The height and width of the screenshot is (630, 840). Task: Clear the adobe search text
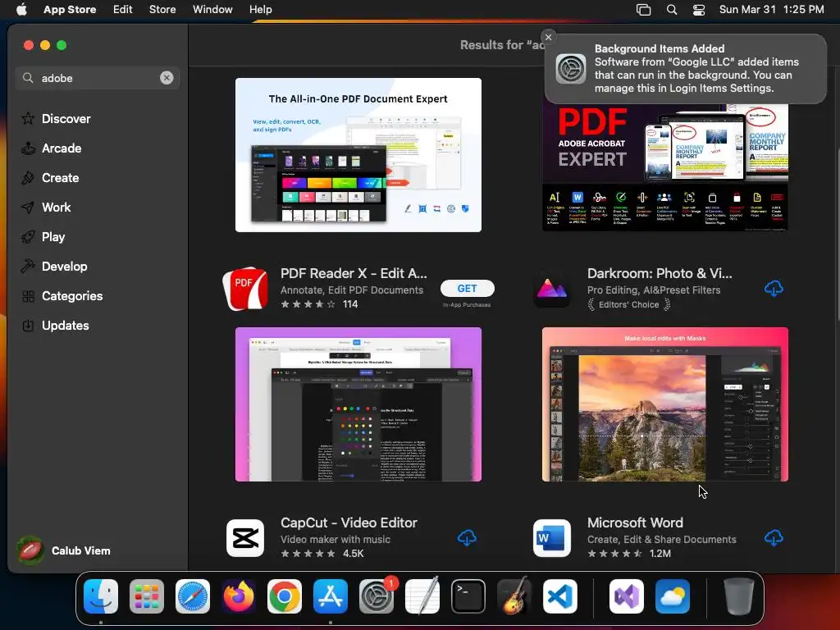[x=167, y=78]
